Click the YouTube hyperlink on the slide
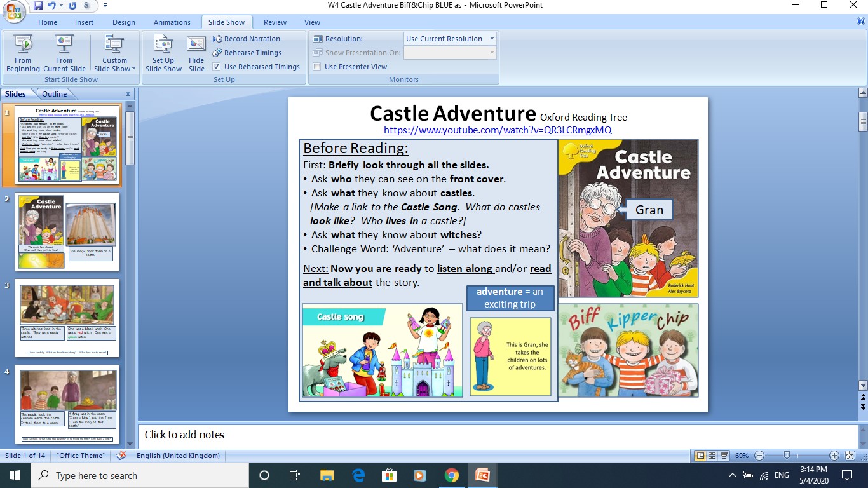The image size is (868, 488). click(498, 130)
